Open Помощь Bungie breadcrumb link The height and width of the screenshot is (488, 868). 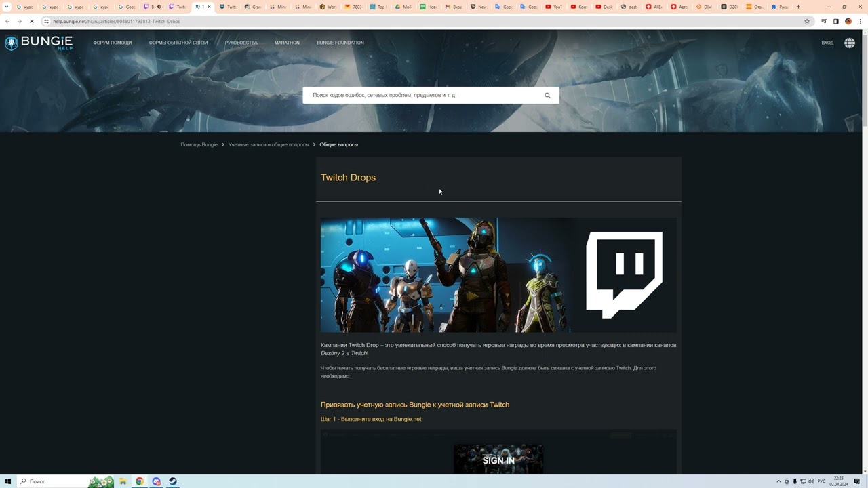pyautogui.click(x=199, y=144)
